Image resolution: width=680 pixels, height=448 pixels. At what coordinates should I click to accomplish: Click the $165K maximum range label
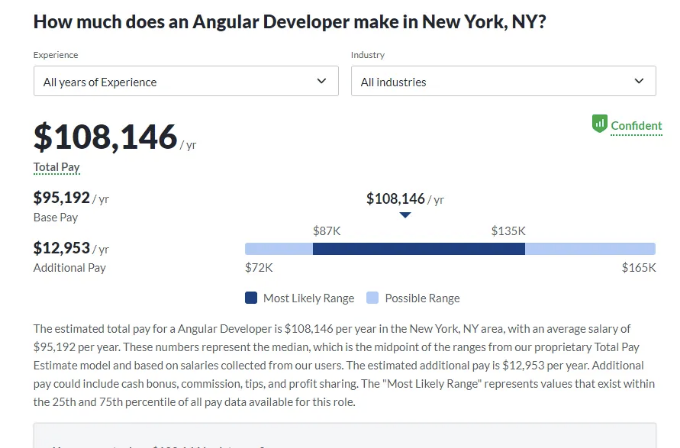click(639, 268)
